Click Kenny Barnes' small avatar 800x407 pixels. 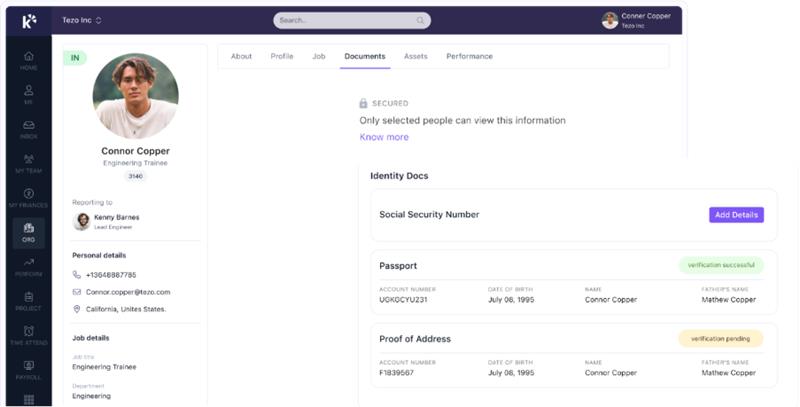tap(82, 222)
